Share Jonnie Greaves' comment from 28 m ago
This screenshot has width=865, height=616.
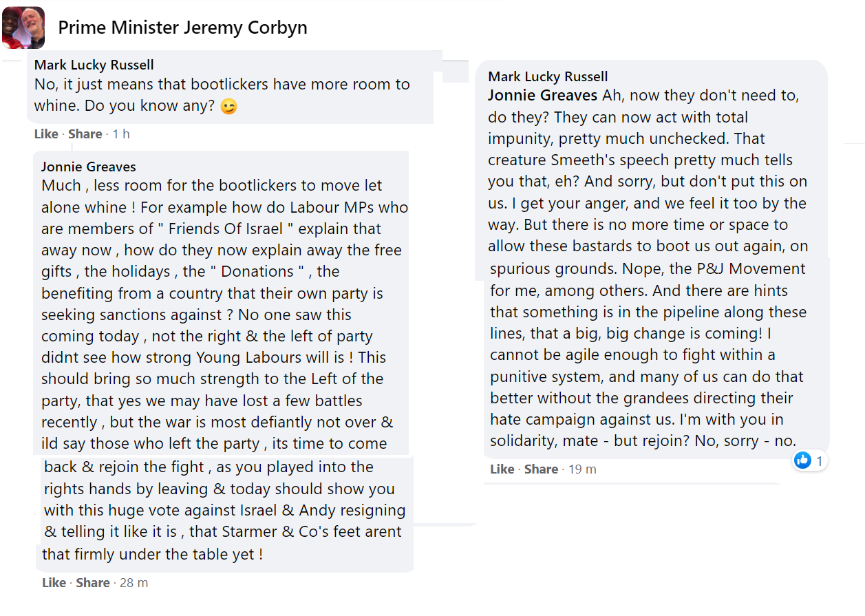pyautogui.click(x=93, y=583)
